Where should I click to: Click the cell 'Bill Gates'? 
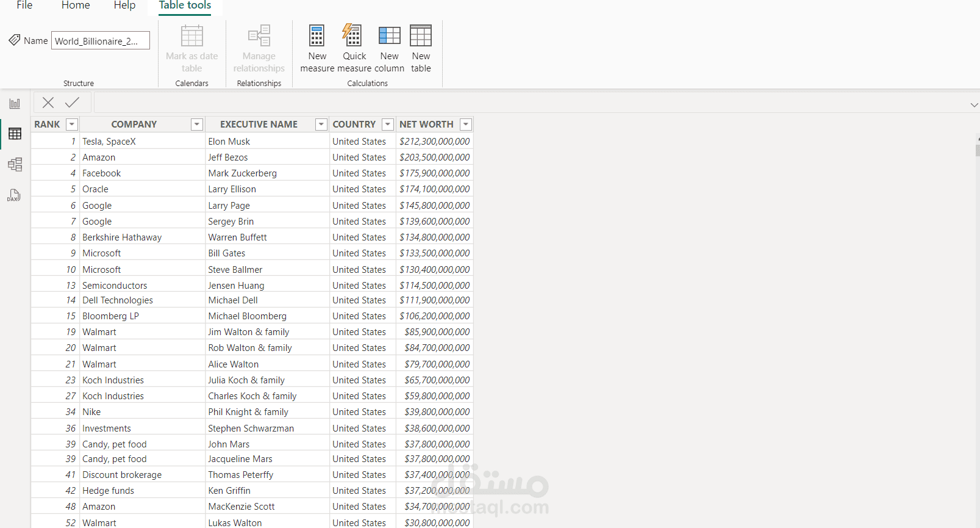point(267,253)
